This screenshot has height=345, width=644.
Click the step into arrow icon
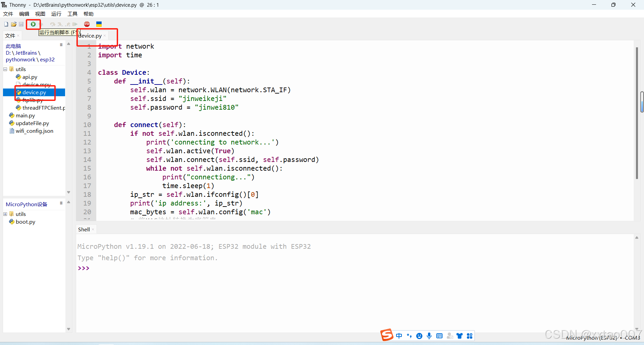pos(60,24)
